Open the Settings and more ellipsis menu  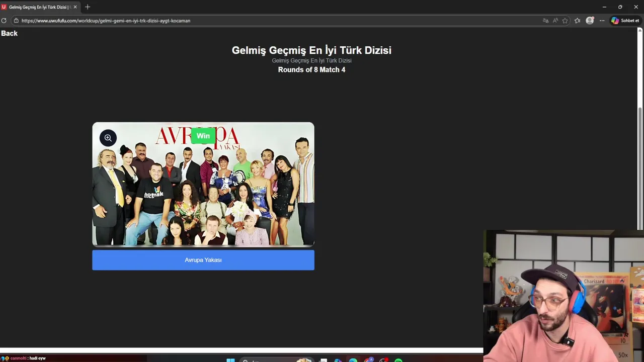click(x=602, y=21)
